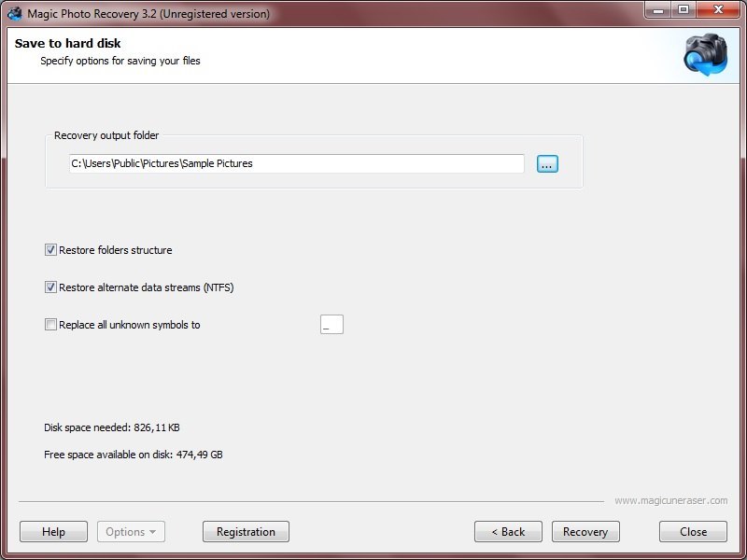This screenshot has width=747, height=560.
Task: Open the Help button
Action: coord(53,531)
